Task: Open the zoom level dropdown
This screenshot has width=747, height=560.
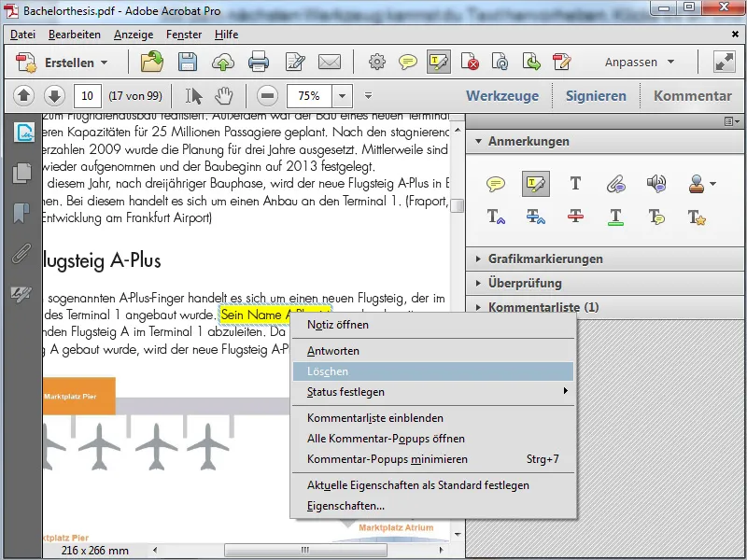Action: [342, 95]
